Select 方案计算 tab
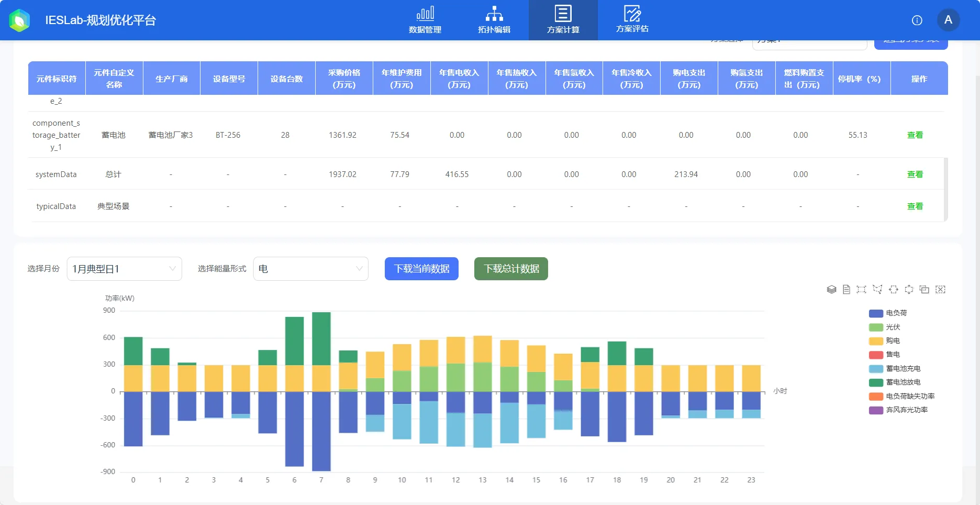This screenshot has width=980, height=505. pyautogui.click(x=563, y=20)
